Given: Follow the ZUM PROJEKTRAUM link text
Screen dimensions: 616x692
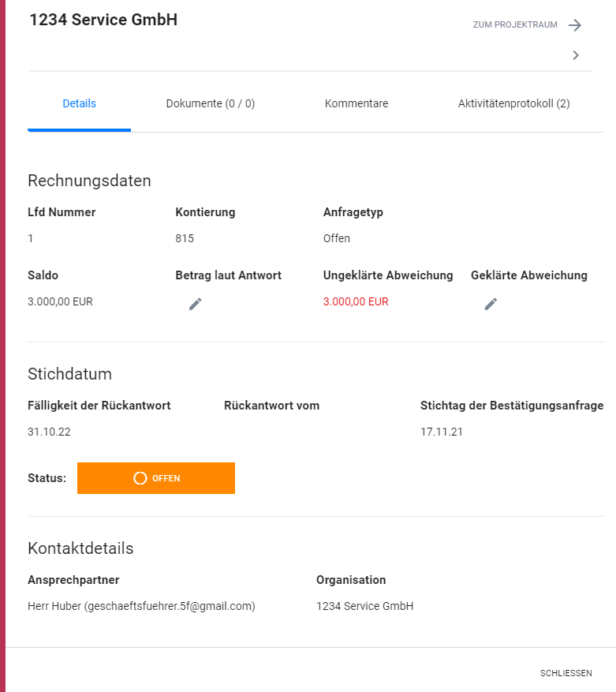Looking at the screenshot, I should (x=515, y=25).
